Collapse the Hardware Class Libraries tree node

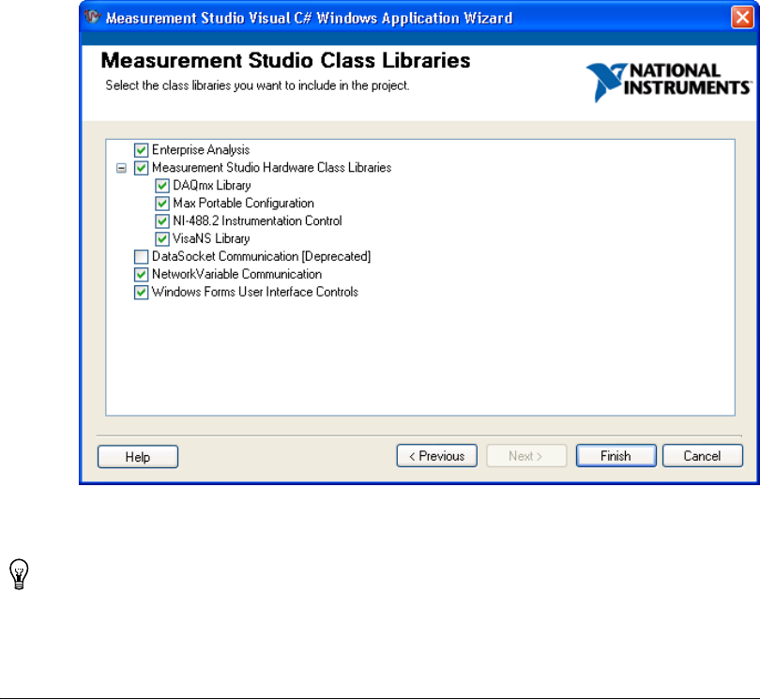121,168
